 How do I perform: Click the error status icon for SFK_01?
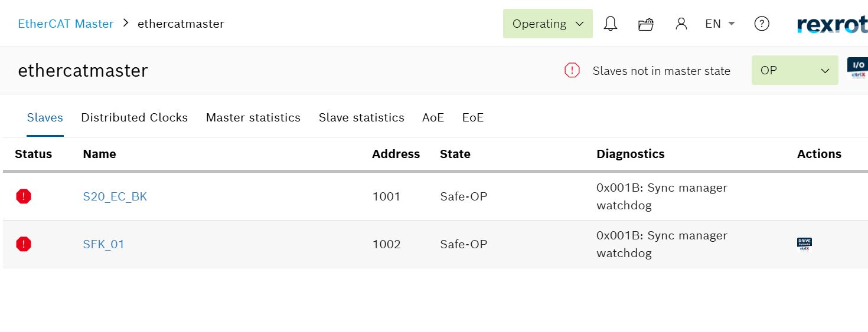(x=24, y=244)
